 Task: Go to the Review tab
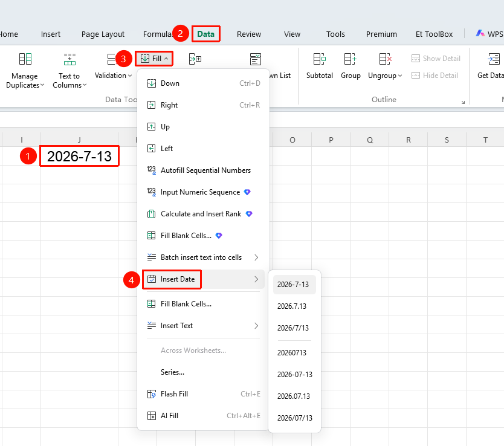[249, 34]
